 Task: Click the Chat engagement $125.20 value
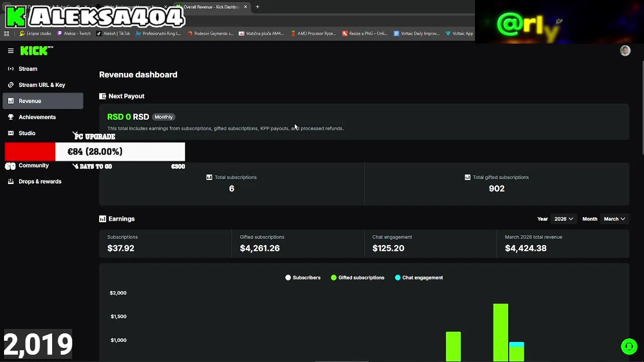pos(388,248)
